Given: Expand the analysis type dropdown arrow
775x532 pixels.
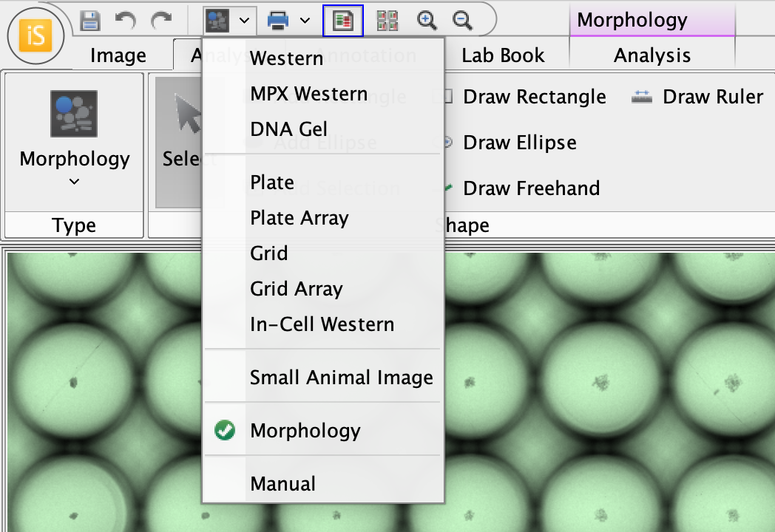Looking at the screenshot, I should click(244, 21).
